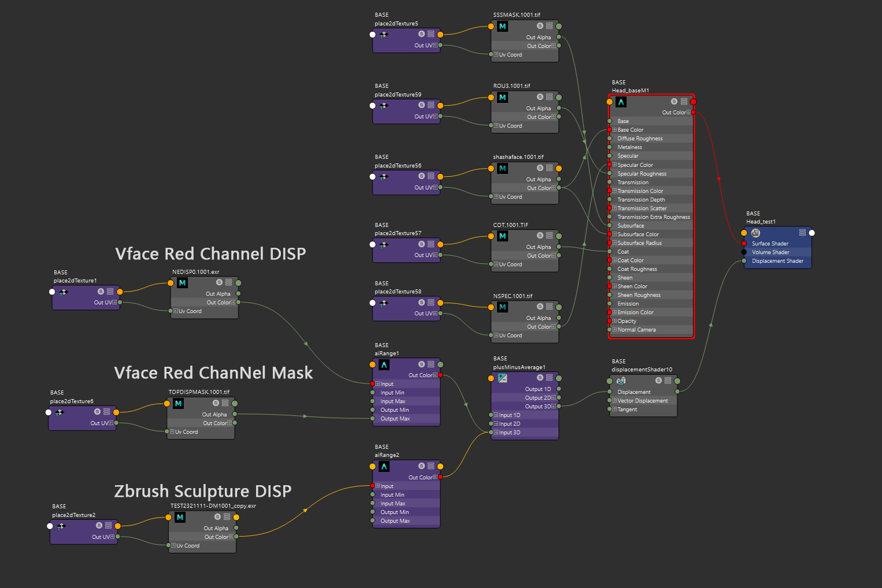Click the Arnold icon on aiRange1 node

[384, 364]
